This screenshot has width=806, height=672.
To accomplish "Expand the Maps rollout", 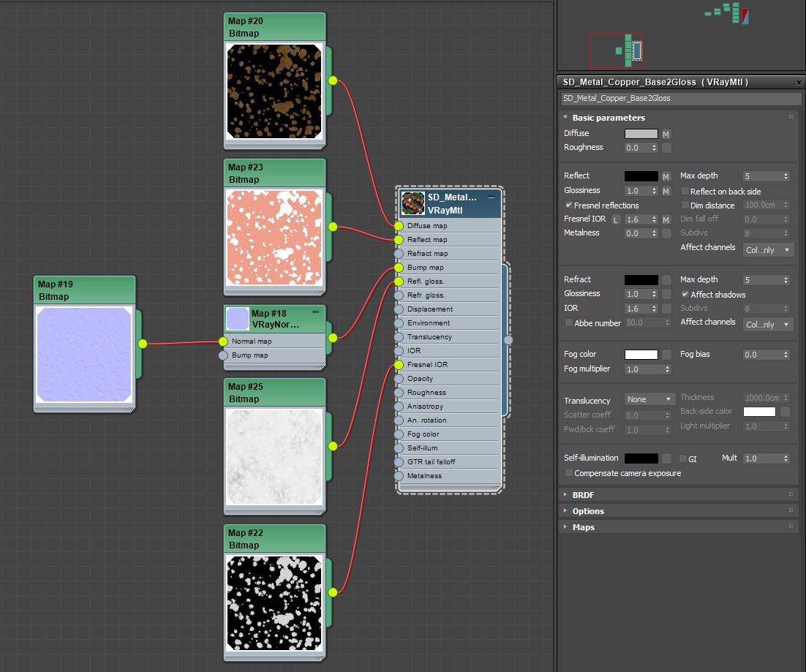I will point(565,526).
